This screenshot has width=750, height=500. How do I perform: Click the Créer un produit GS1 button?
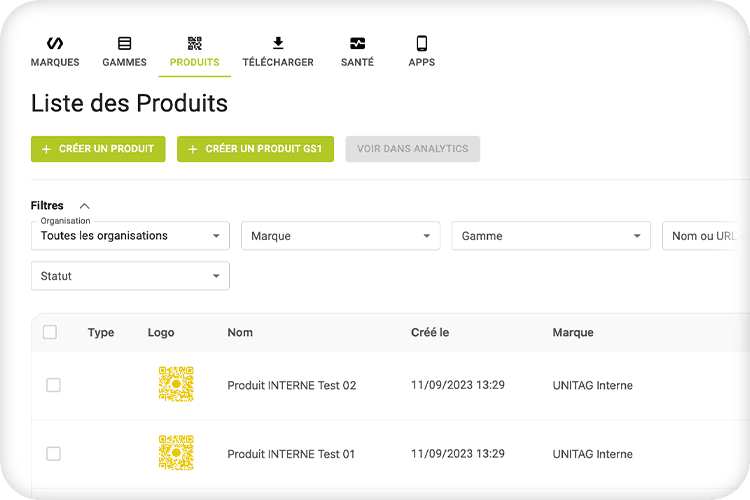(255, 149)
